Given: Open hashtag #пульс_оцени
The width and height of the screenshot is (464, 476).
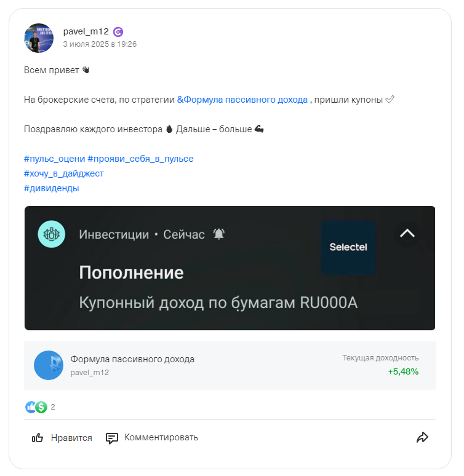Looking at the screenshot, I should [x=55, y=159].
